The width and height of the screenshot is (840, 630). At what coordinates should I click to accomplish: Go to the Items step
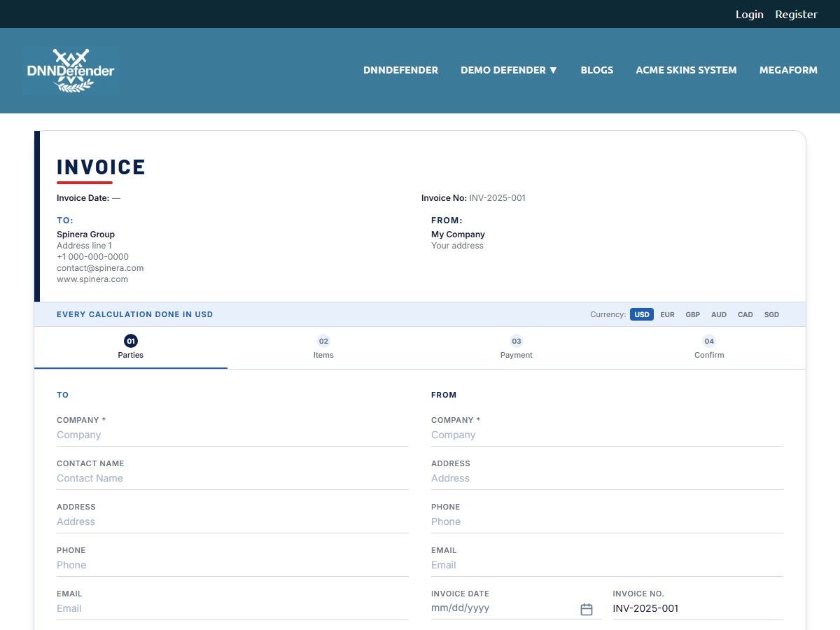point(323,347)
